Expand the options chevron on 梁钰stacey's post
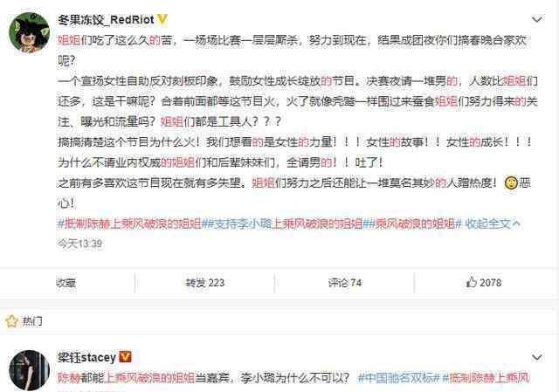 (x=537, y=357)
